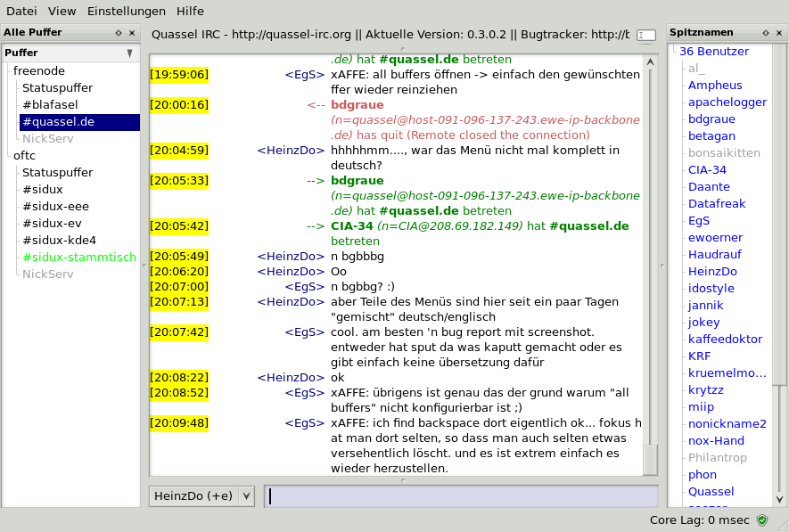Select the oftc network entry
The width and height of the screenshot is (789, 532).
[24, 155]
